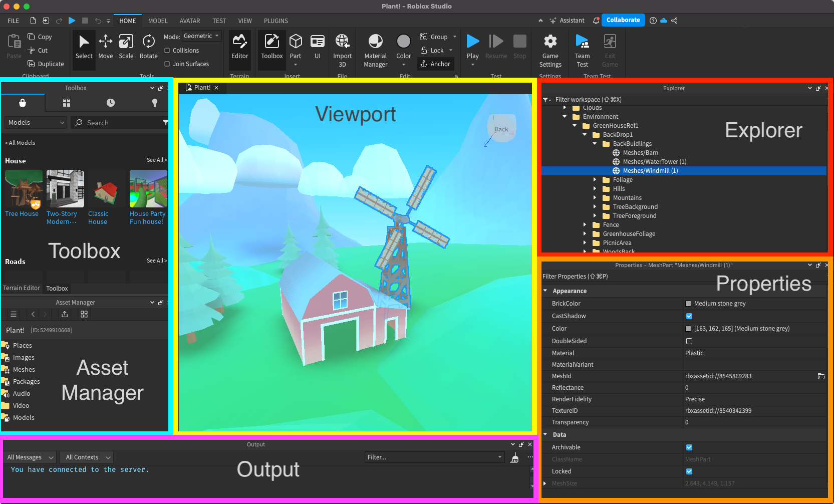
Task: Open the Material Manager
Action: pos(375,50)
